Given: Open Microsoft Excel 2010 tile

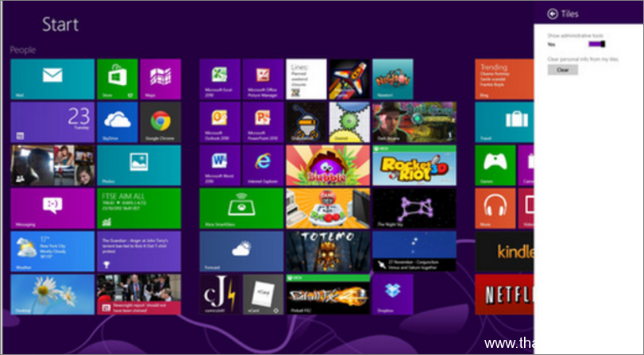Looking at the screenshot, I should (220, 79).
